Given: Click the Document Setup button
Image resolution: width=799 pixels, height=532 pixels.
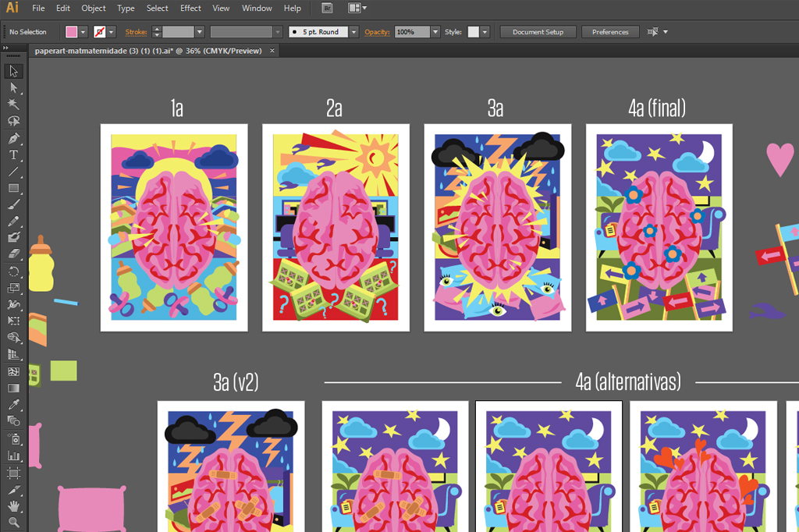Looking at the screenshot, I should (538, 32).
